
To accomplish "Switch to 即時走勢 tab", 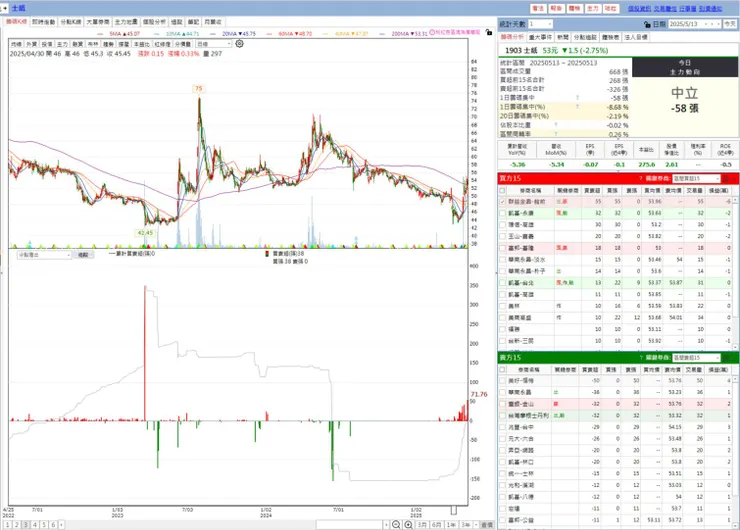I will click(43, 22).
